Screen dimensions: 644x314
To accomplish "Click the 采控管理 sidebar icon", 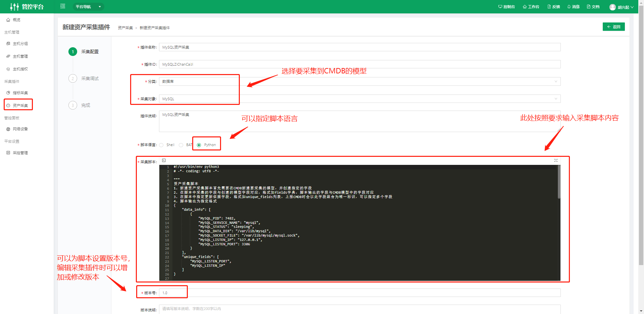I will (8, 153).
